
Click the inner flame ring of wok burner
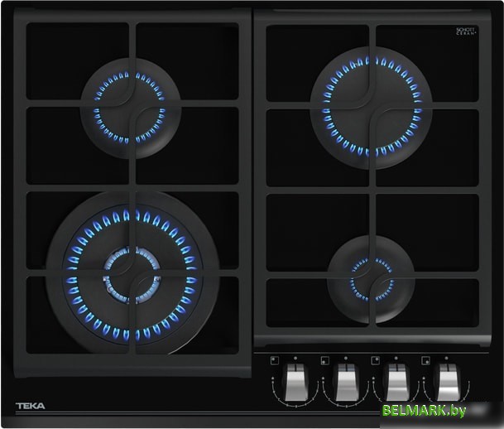click(x=131, y=275)
